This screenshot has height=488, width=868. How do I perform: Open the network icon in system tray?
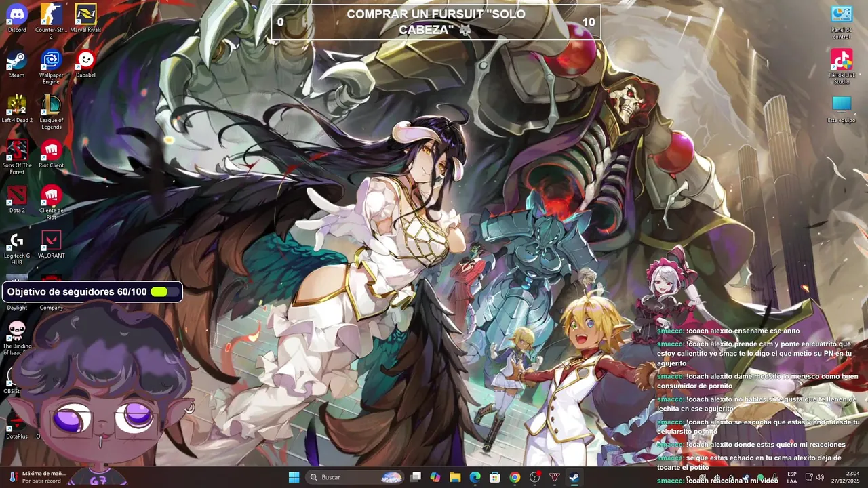(x=808, y=477)
